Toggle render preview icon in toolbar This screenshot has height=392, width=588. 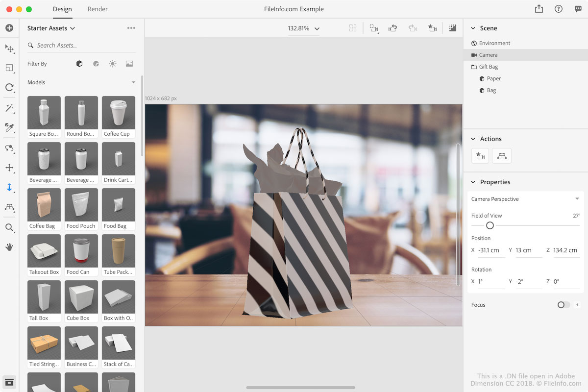(453, 28)
